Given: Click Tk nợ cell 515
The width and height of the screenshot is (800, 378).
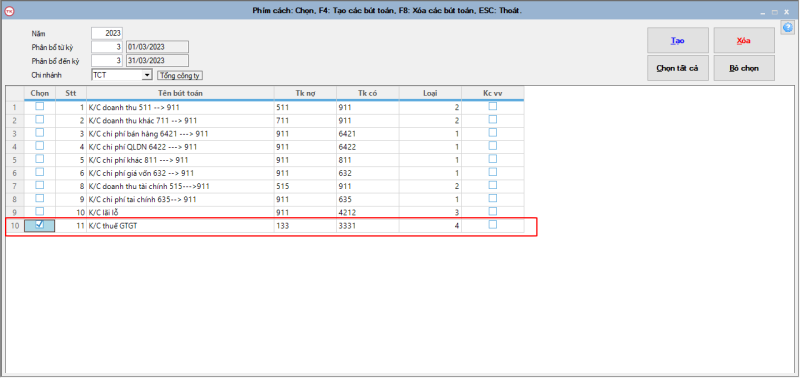Looking at the screenshot, I should pyautogui.click(x=306, y=186).
